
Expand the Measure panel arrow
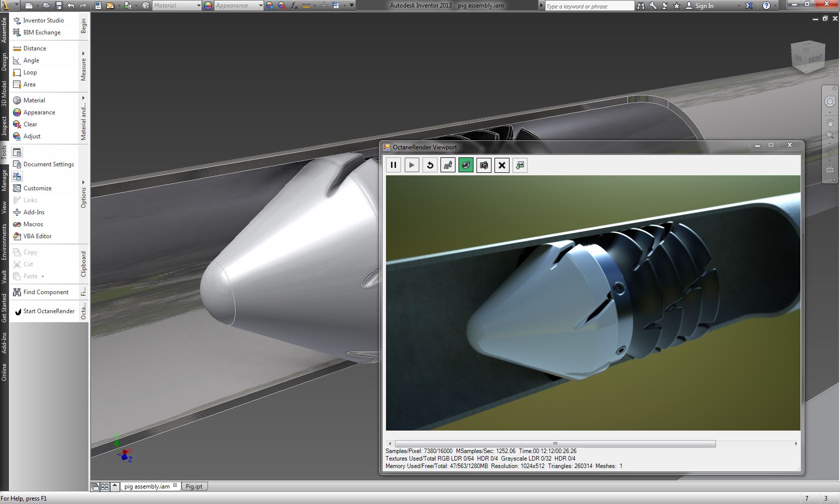tap(83, 53)
